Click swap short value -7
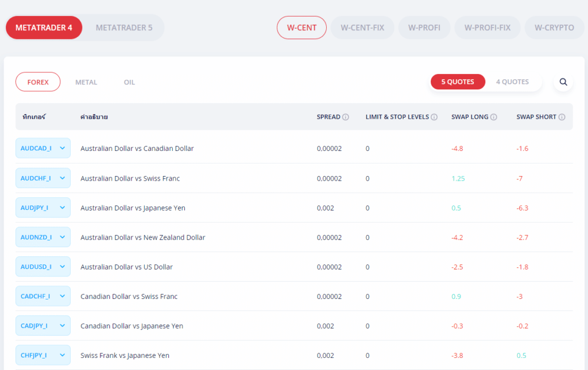 519,178
